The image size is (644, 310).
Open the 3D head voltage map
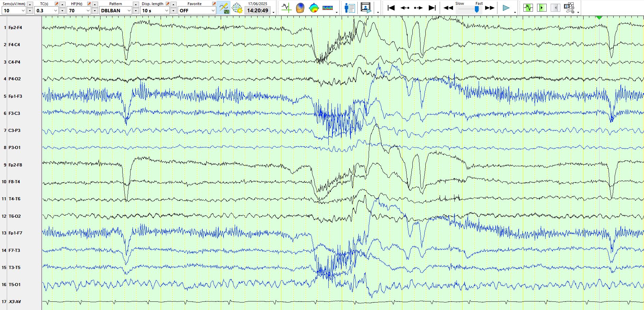(300, 8)
